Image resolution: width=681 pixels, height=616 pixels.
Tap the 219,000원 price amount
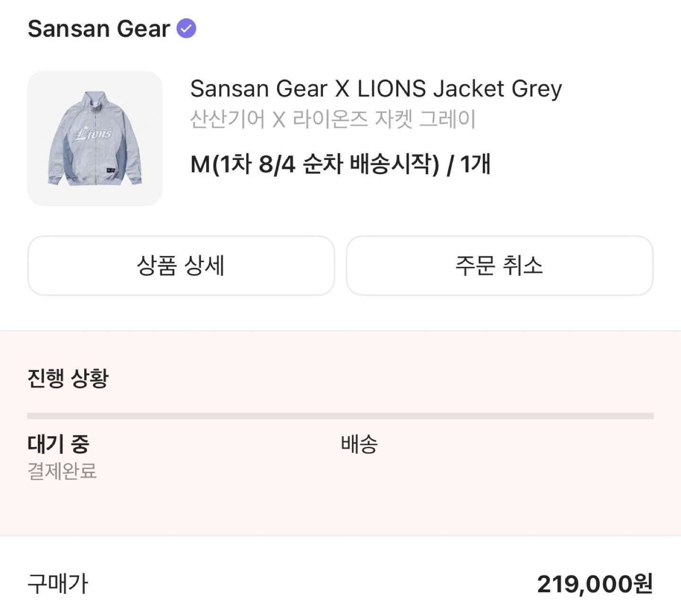point(595,584)
